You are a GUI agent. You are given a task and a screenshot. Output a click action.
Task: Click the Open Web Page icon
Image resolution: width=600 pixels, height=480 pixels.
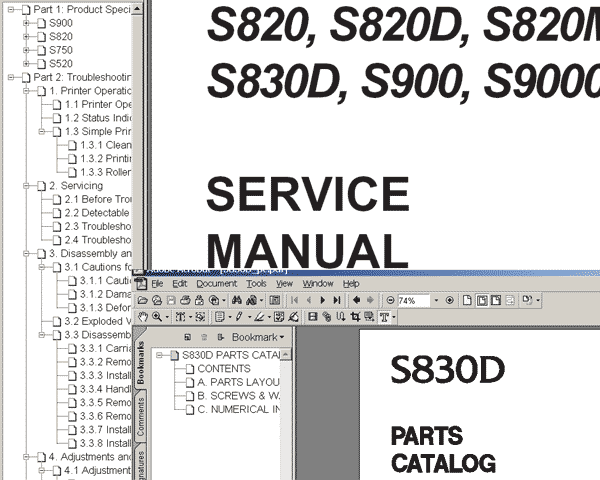tap(157, 300)
